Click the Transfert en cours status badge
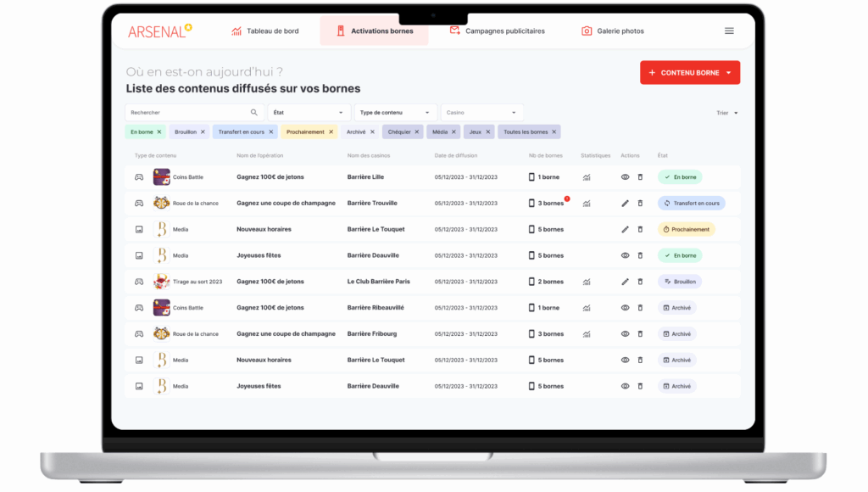Viewport: 868px width, 492px height. 693,203
